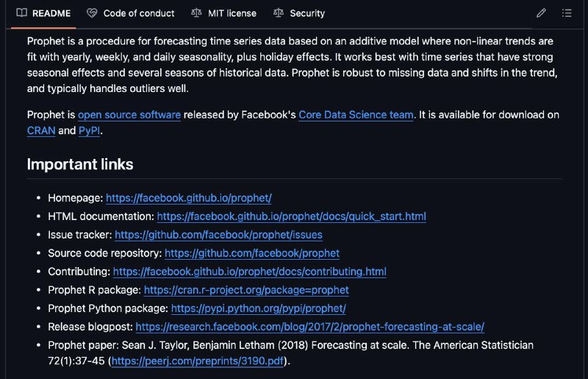This screenshot has height=379, width=588.
Task: Open the Homepage facebook.github.io/prophet link
Action: coord(189,198)
